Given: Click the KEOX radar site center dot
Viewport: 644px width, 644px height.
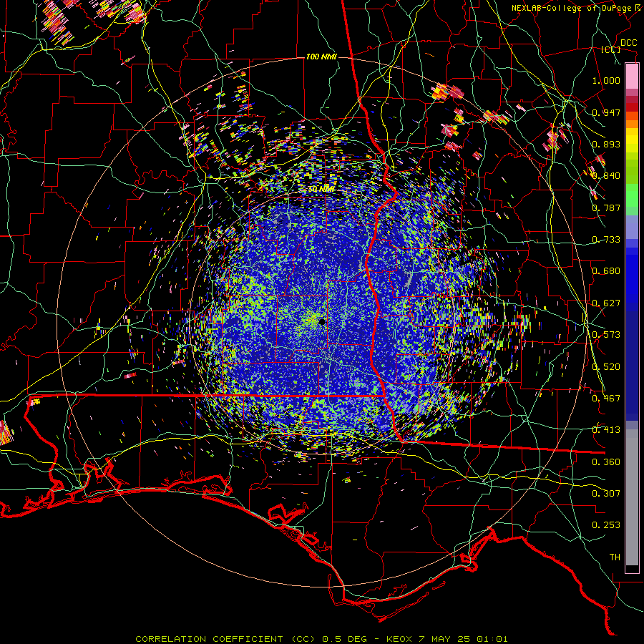Looking at the screenshot, I should 322,321.
